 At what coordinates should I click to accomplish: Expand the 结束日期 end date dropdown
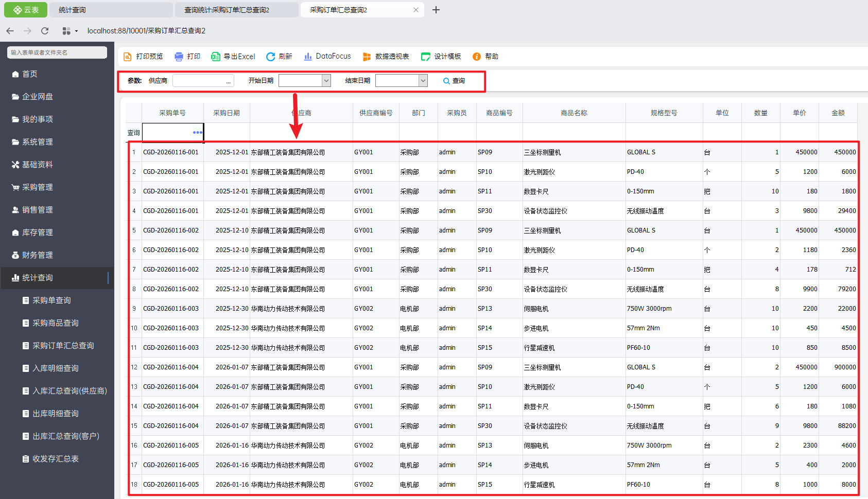[423, 81]
